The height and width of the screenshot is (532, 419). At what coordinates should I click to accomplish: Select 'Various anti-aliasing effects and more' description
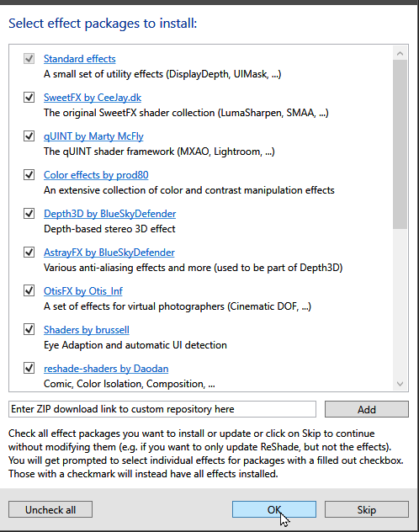tap(194, 268)
